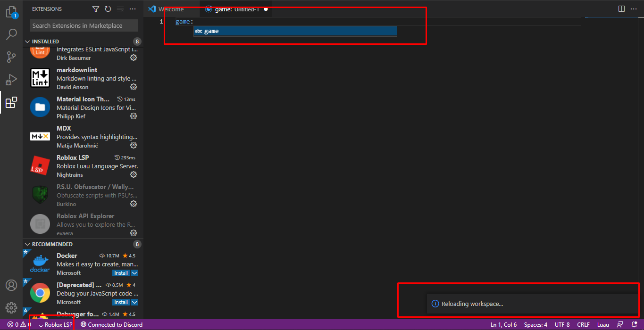This screenshot has width=644, height=330.
Task: Click the notification bell in status bar
Action: coord(635,324)
